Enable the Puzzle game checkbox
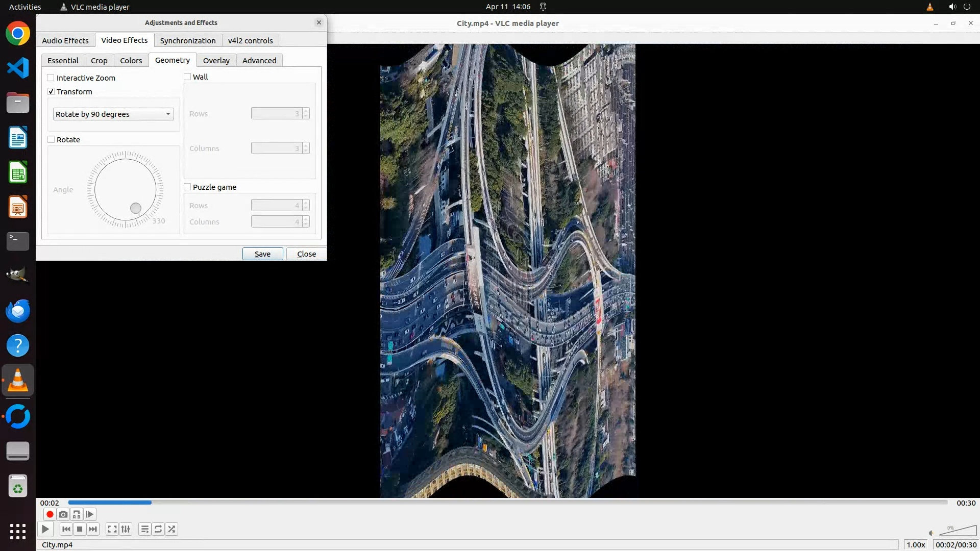This screenshot has width=980, height=551. click(x=188, y=187)
